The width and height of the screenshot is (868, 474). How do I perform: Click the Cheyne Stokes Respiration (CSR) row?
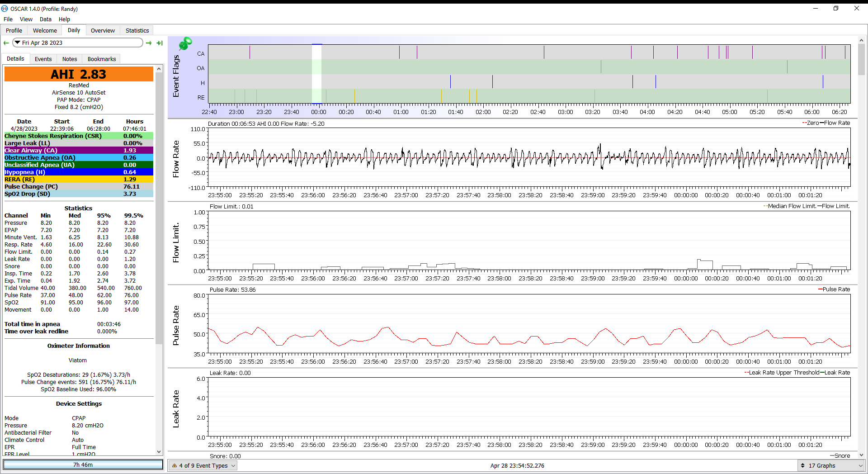tap(79, 136)
